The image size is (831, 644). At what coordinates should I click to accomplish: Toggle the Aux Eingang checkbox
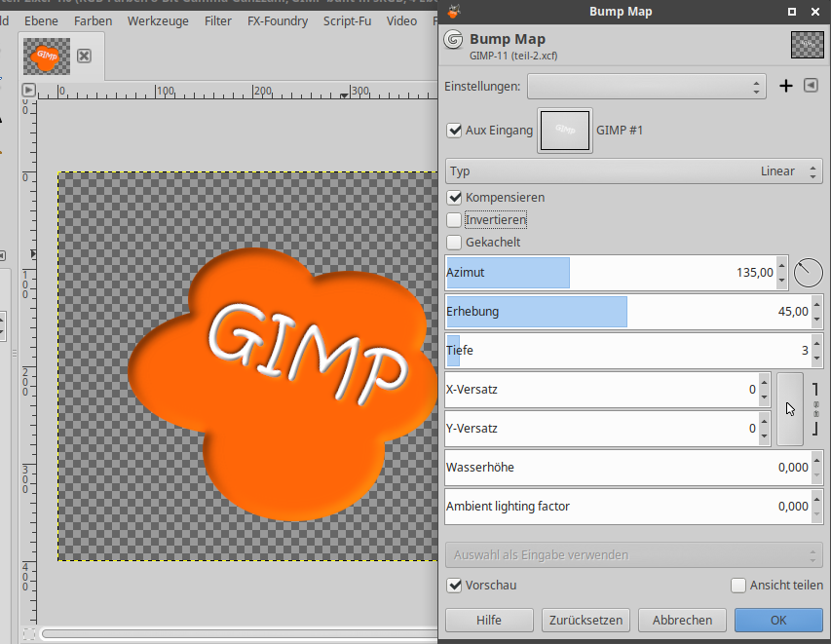(454, 131)
